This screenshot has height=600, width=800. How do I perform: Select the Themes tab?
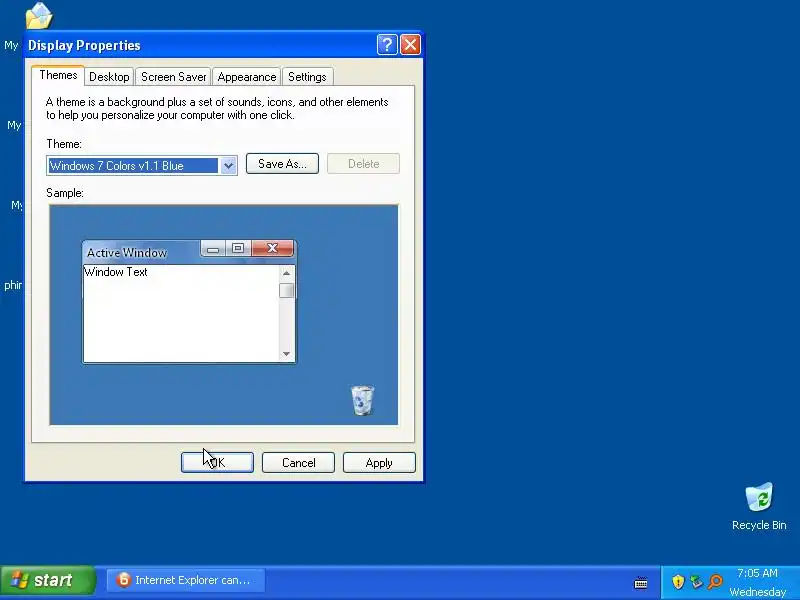point(58,76)
